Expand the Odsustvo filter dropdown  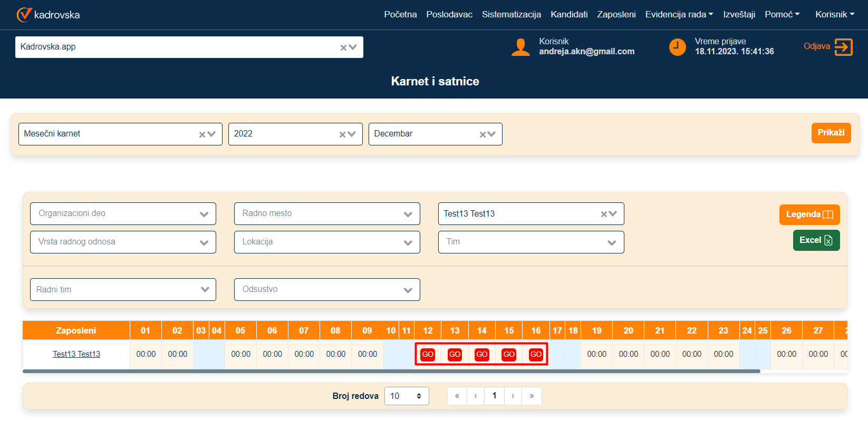pyautogui.click(x=408, y=290)
